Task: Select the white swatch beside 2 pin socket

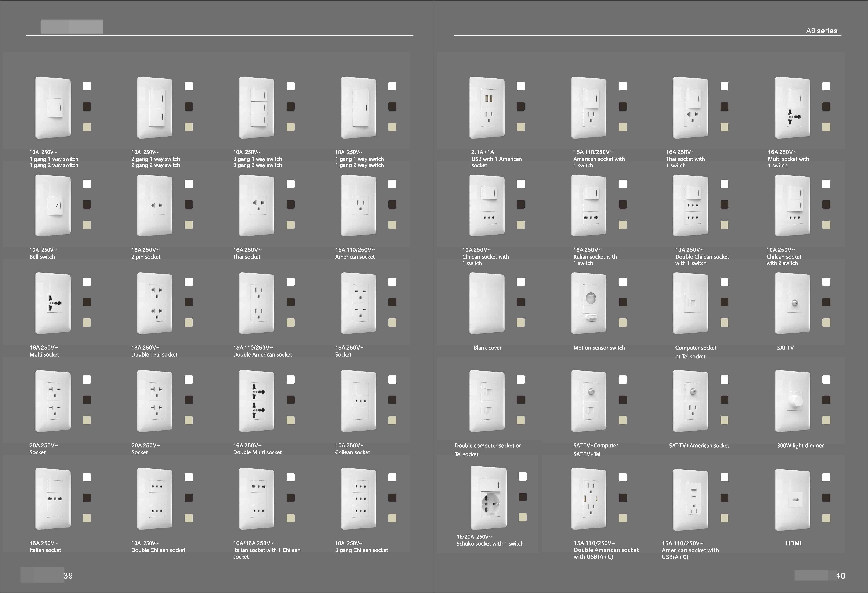Action: [189, 184]
